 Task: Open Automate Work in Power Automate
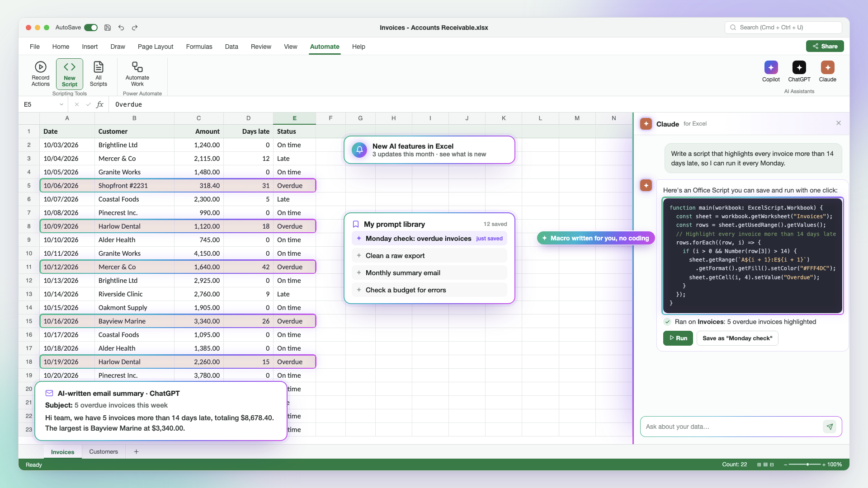point(137,74)
